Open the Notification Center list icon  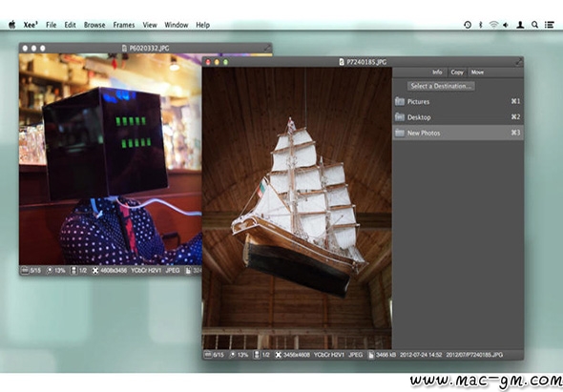549,25
